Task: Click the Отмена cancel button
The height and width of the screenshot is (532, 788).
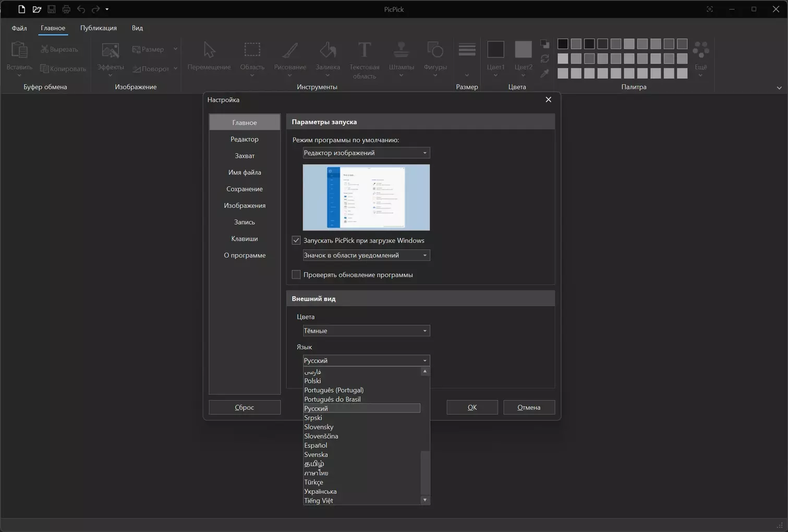Action: (529, 407)
